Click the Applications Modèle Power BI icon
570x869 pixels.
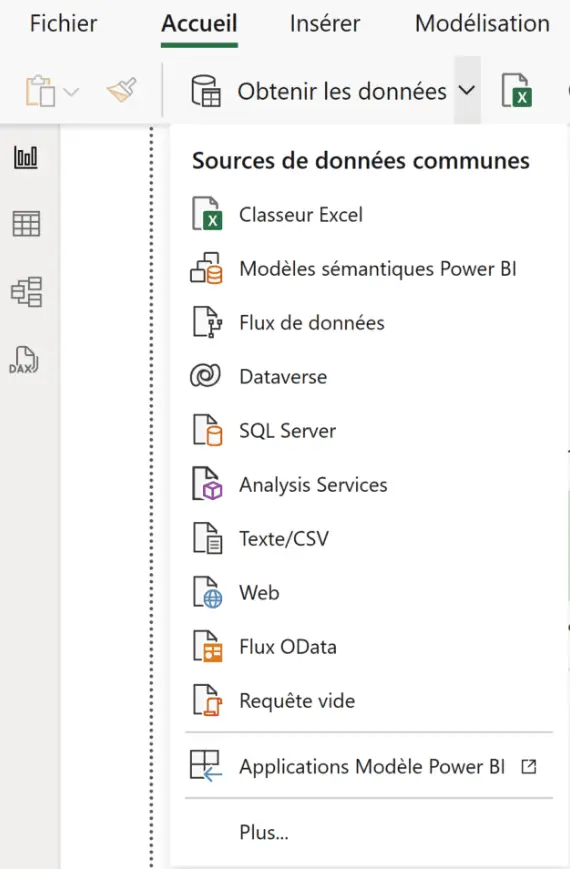[x=206, y=766]
